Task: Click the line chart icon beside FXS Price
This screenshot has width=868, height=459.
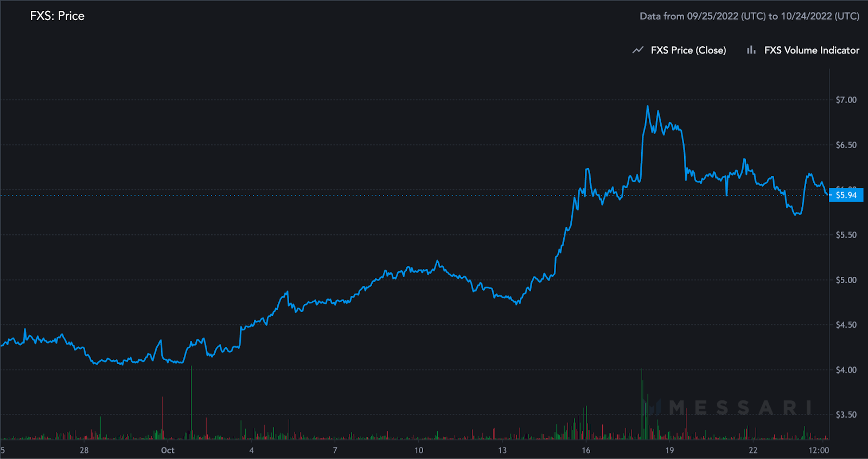Action: point(638,50)
